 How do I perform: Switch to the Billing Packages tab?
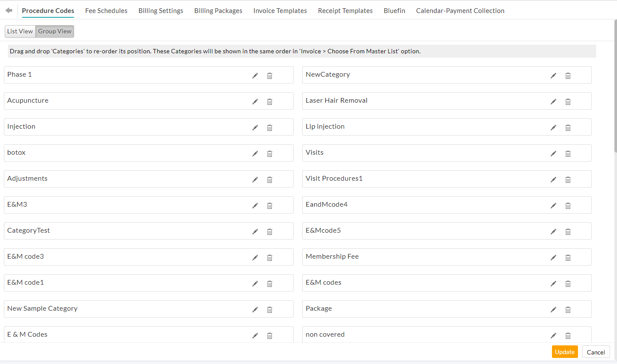218,10
